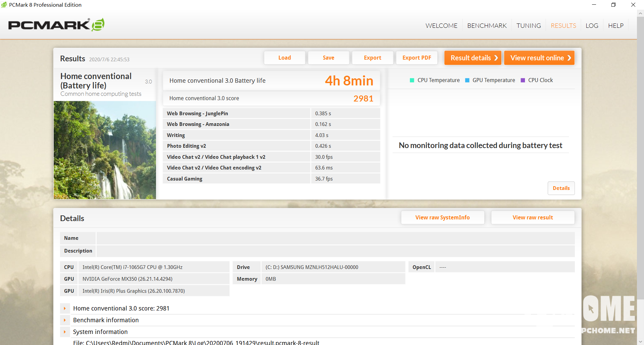Click the waterfall benchmark thumbnail

[105, 150]
